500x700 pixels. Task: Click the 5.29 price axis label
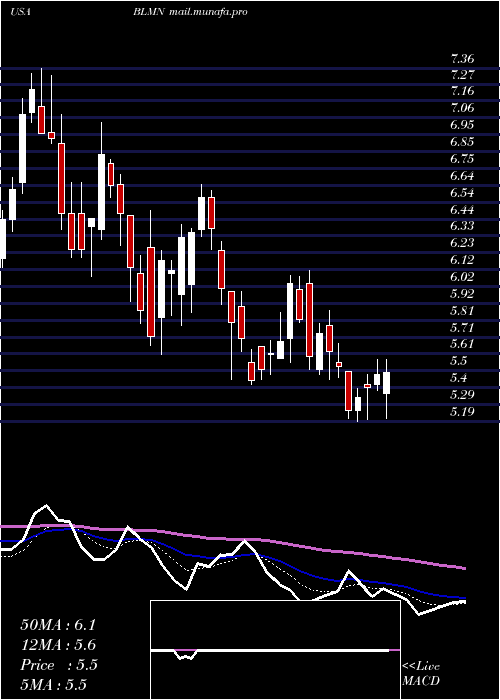(x=462, y=395)
